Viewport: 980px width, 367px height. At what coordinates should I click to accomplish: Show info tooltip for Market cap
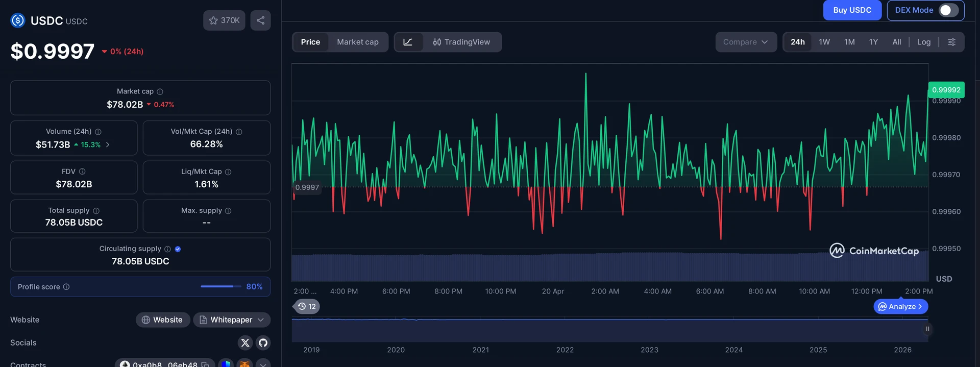[160, 91]
